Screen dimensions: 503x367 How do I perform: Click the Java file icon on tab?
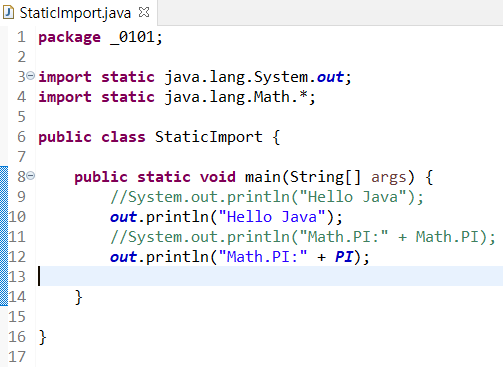[8, 13]
